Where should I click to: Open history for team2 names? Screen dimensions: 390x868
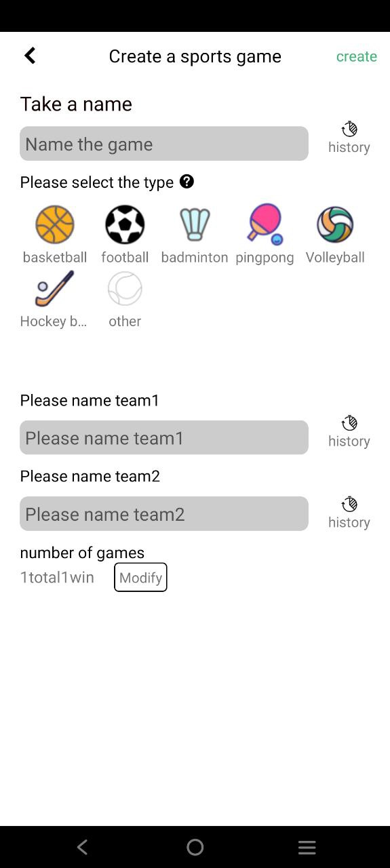click(349, 513)
